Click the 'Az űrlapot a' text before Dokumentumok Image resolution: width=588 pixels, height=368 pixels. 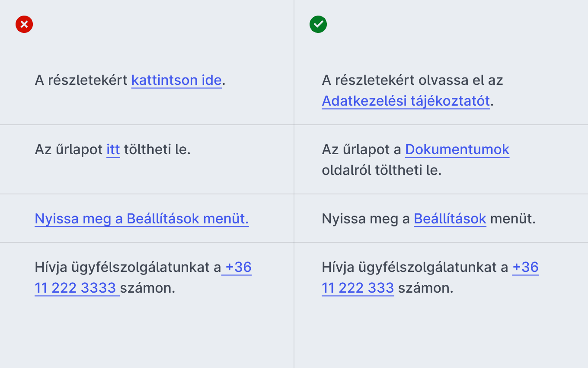[x=361, y=150]
